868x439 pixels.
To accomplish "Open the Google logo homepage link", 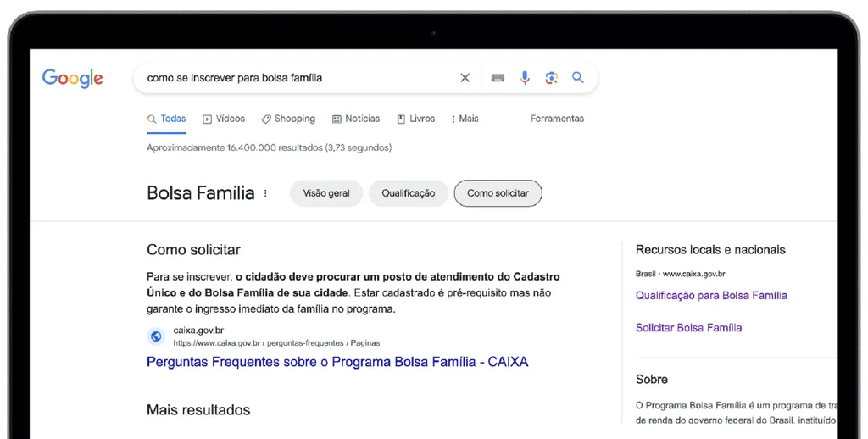I will coord(73,78).
